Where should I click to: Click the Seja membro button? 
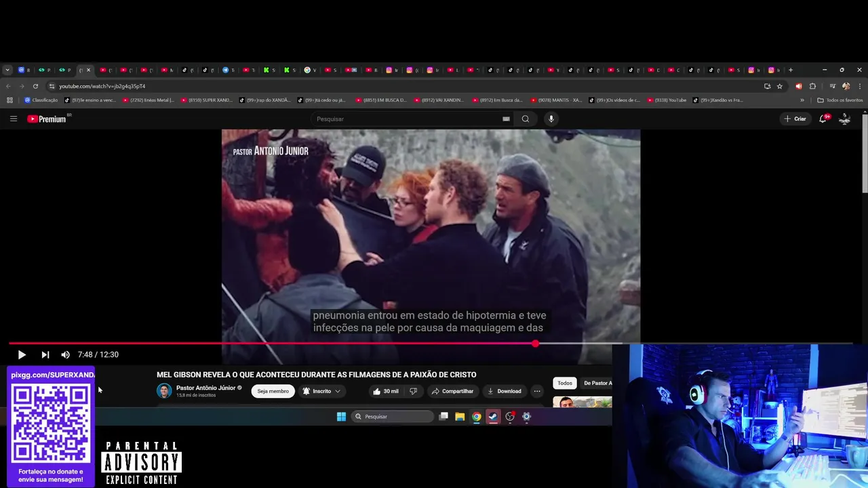tap(273, 391)
